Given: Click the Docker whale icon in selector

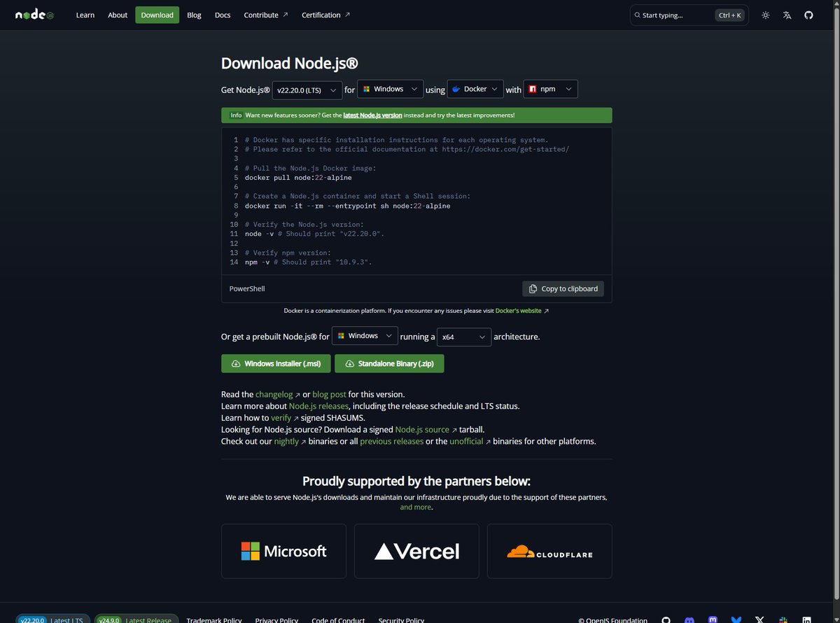Looking at the screenshot, I should coord(456,90).
